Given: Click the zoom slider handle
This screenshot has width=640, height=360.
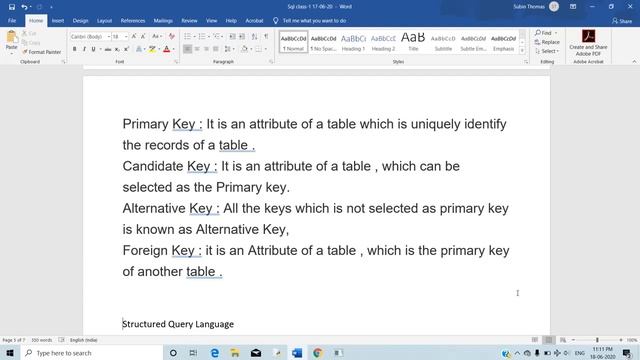Looking at the screenshot, I should tap(597, 340).
